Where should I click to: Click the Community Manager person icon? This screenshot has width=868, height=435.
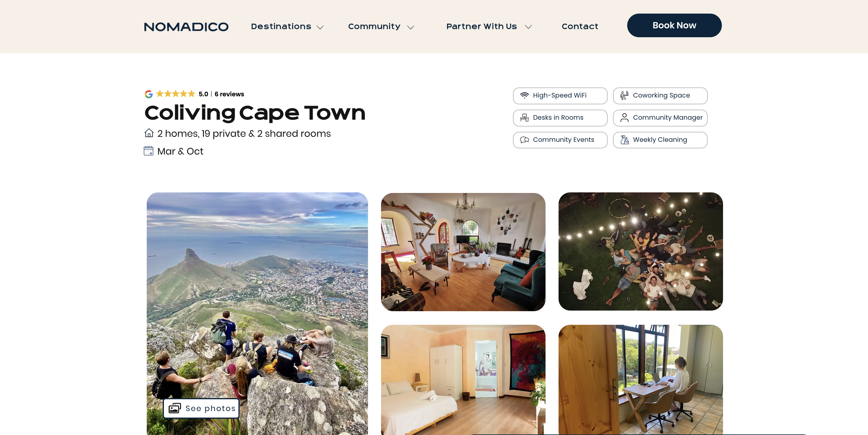625,118
